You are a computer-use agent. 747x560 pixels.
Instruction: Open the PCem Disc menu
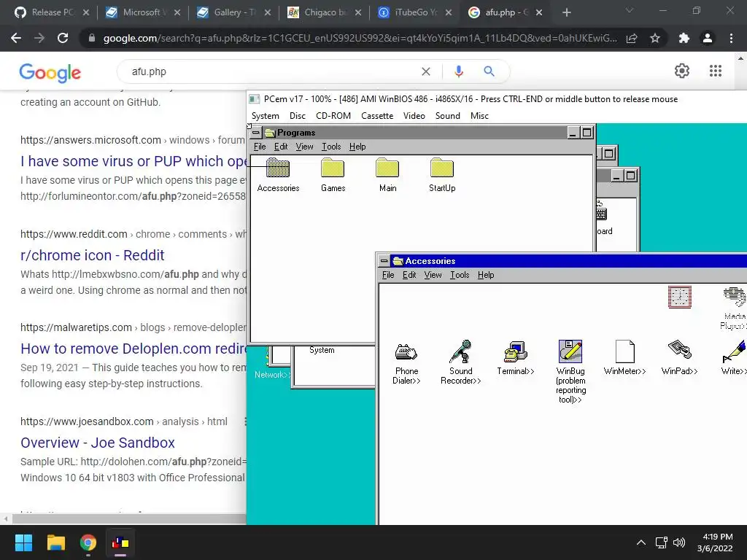(298, 116)
